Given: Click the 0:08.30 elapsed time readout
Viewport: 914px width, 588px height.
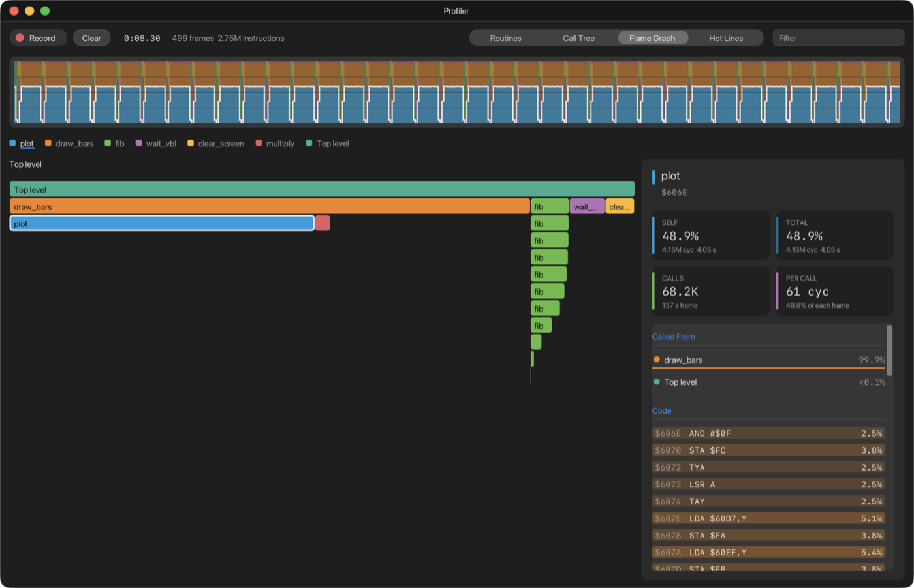Looking at the screenshot, I should (142, 39).
